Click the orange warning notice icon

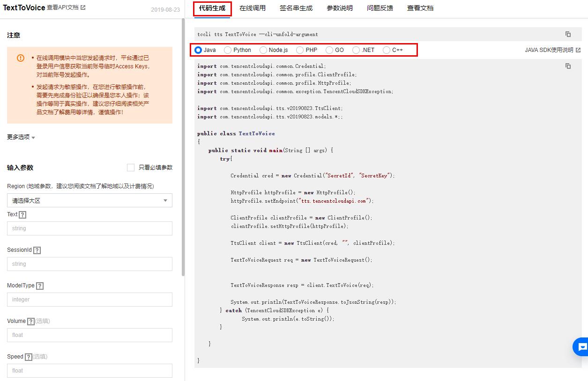pos(21,58)
